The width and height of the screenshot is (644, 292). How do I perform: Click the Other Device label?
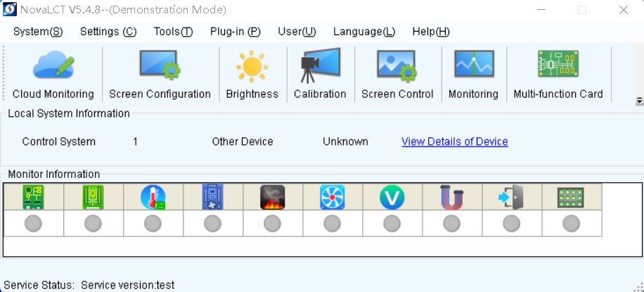[x=243, y=141]
